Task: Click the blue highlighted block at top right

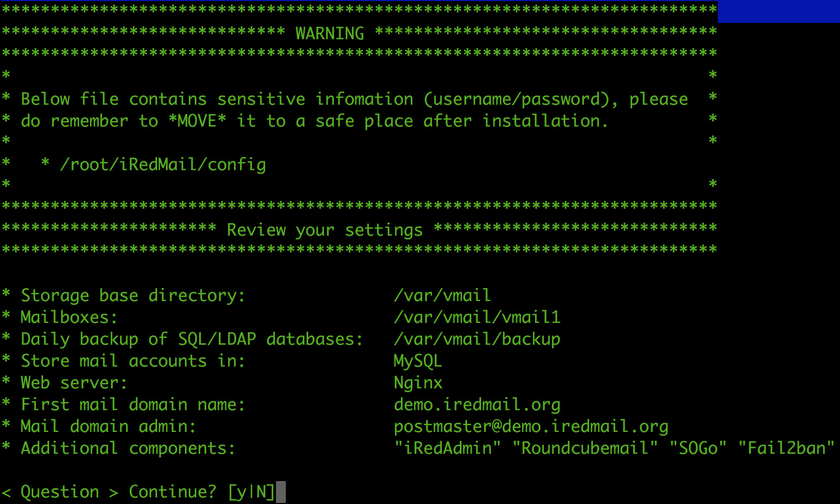Action: pyautogui.click(x=778, y=11)
